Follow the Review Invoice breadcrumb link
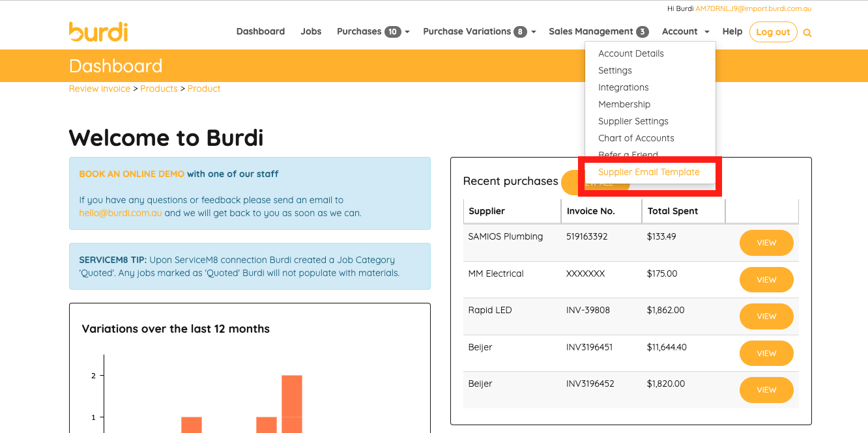Viewport: 868px width, 433px height. 100,89
